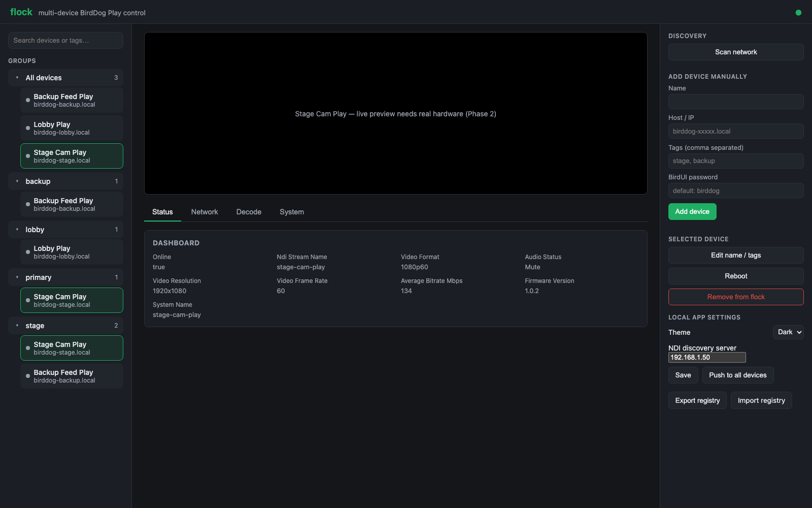812x508 pixels.
Task: Reboot the selected device
Action: point(736,276)
